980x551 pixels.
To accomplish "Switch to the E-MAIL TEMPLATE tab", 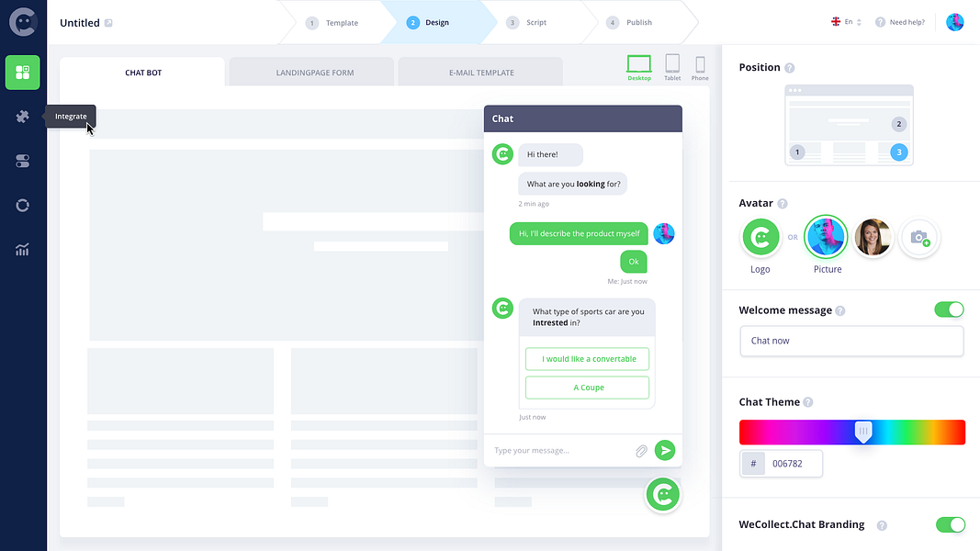I will pyautogui.click(x=479, y=71).
